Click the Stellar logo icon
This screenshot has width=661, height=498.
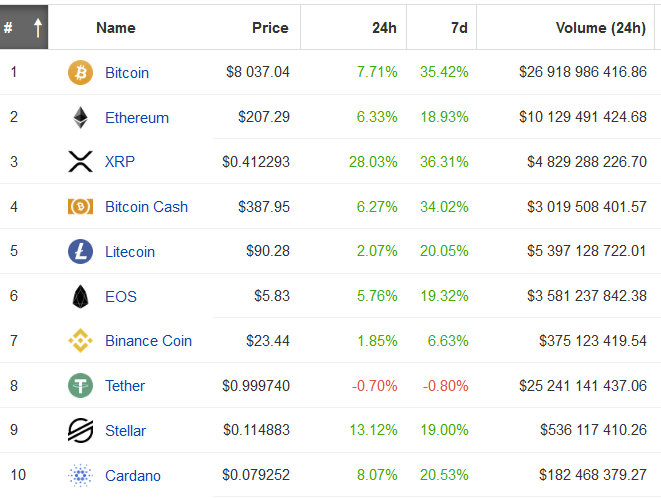tap(80, 430)
